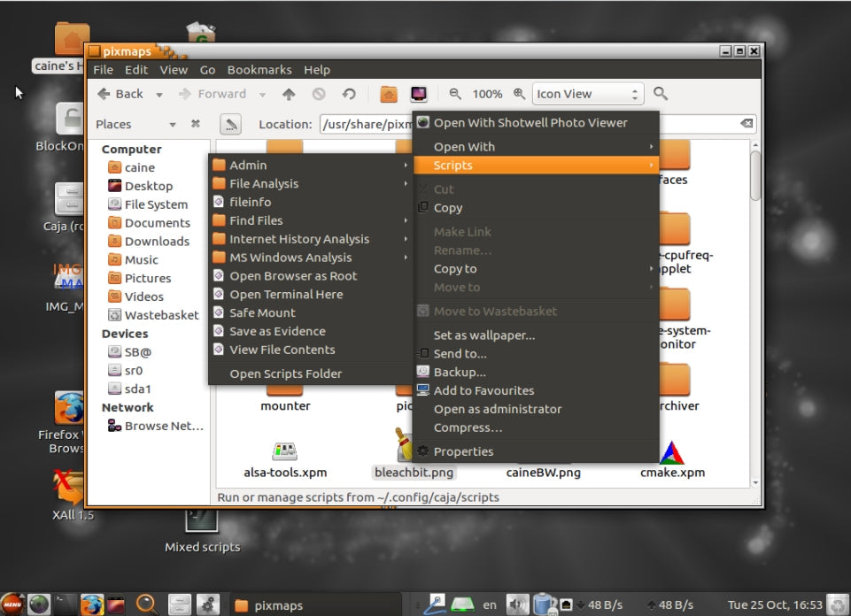This screenshot has width=851, height=616.
Task: Select Properties in the context menu
Action: pos(463,451)
